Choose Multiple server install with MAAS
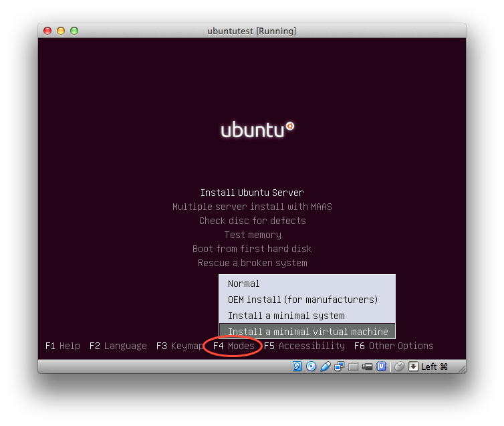This screenshot has height=426, width=504. [252, 207]
